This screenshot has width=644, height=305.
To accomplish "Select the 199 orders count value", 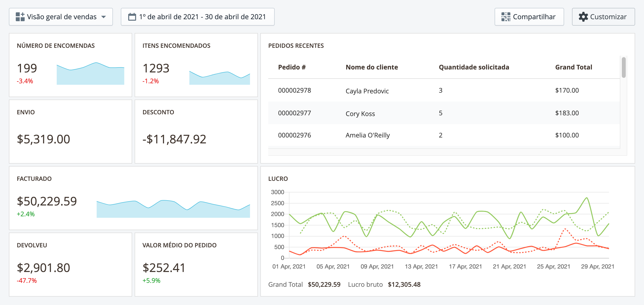I will pos(27,68).
